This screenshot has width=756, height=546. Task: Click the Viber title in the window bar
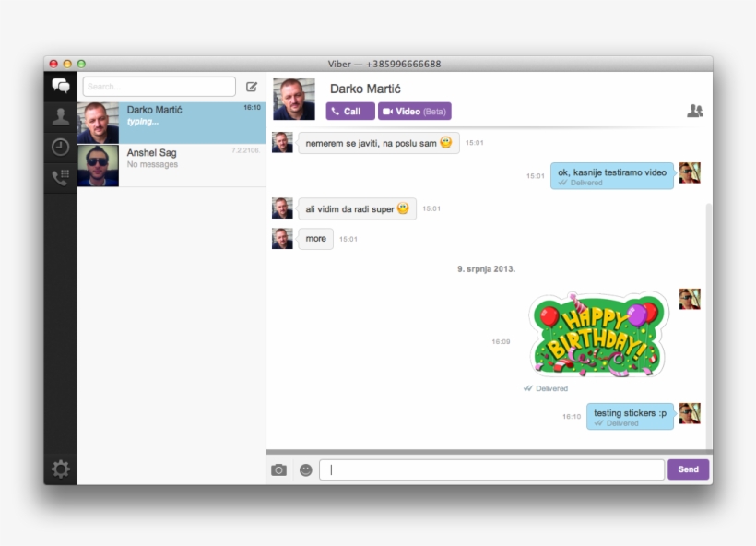387,64
